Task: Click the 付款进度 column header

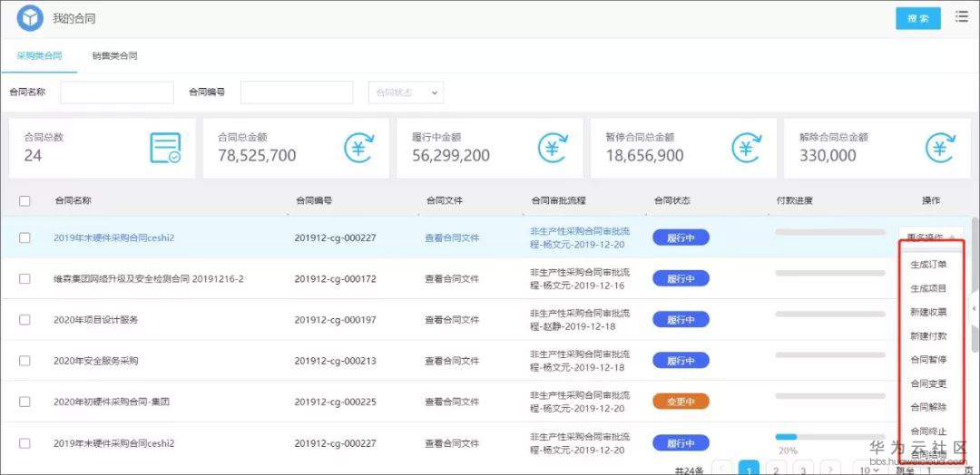Action: 794,201
